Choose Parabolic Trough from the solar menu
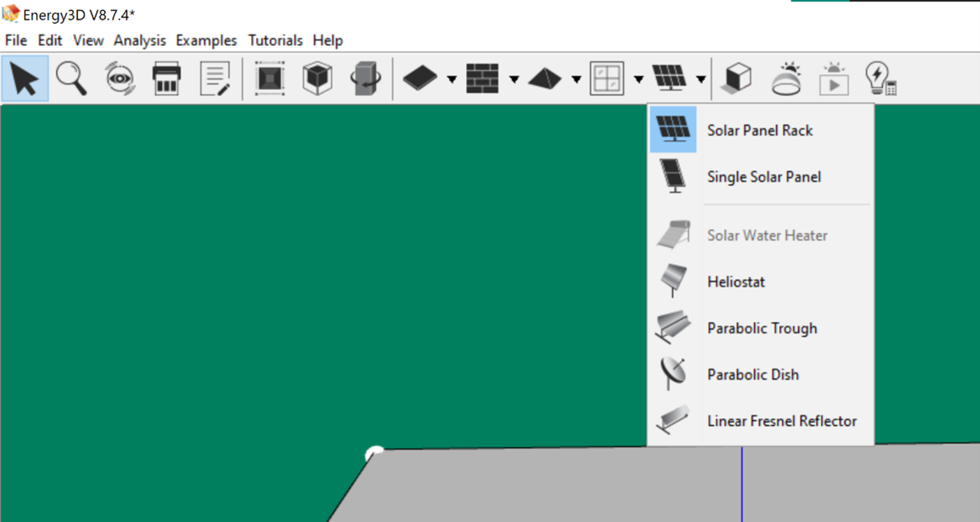This screenshot has height=522, width=980. coord(762,328)
